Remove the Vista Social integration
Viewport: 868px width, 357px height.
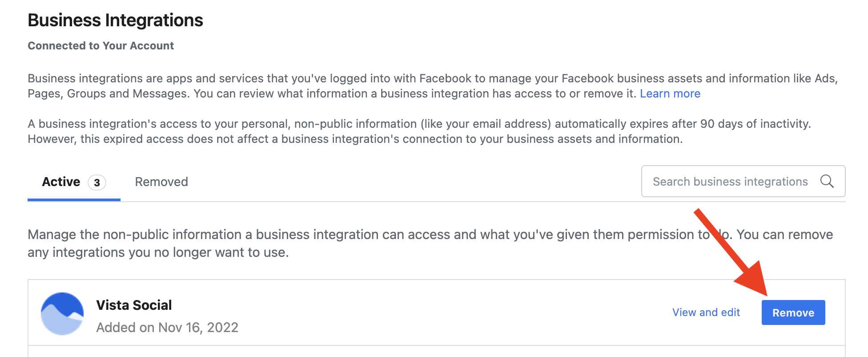pos(793,312)
